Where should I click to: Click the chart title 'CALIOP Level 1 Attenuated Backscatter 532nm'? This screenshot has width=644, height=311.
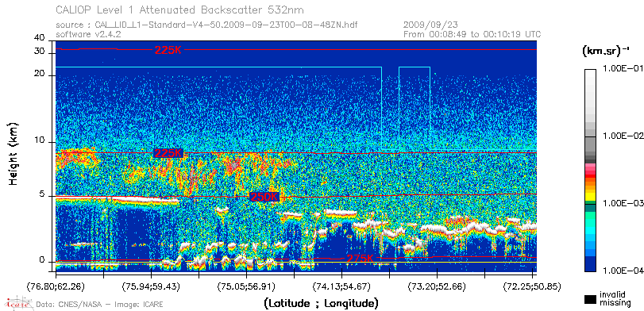[x=180, y=10]
